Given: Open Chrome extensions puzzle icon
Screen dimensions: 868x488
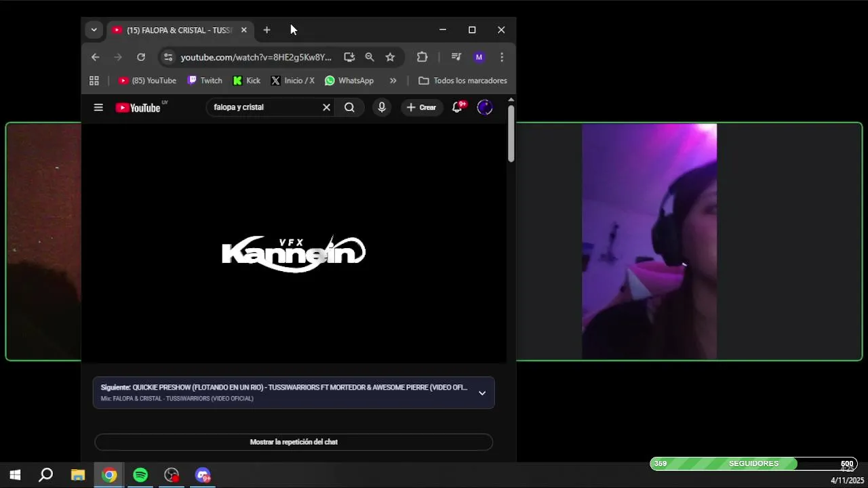Looking at the screenshot, I should click(422, 57).
